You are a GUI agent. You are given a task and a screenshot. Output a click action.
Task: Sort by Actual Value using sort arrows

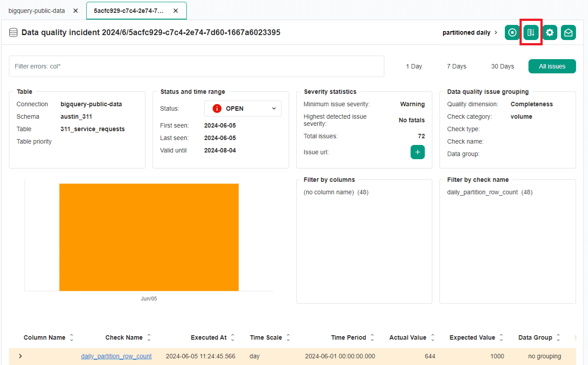pyautogui.click(x=433, y=337)
